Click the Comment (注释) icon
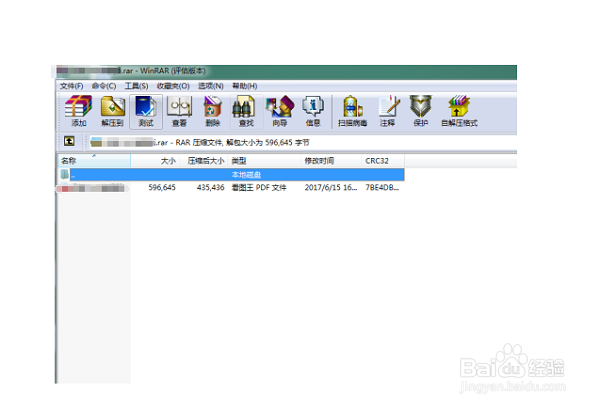600x408 pixels. click(x=388, y=111)
